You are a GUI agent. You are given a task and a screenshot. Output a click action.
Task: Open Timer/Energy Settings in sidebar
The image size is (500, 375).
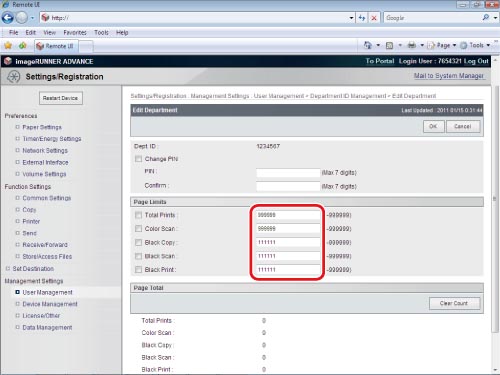[x=52, y=139]
